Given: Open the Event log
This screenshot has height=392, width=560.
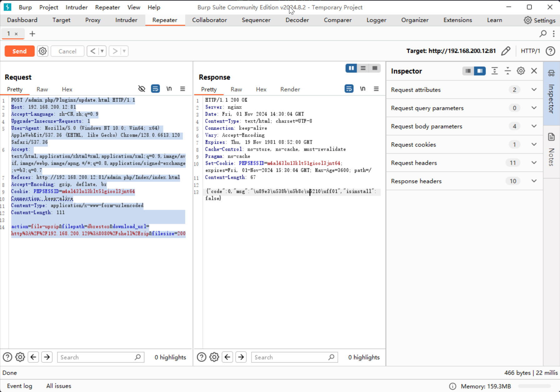Looking at the screenshot, I should pos(19,386).
